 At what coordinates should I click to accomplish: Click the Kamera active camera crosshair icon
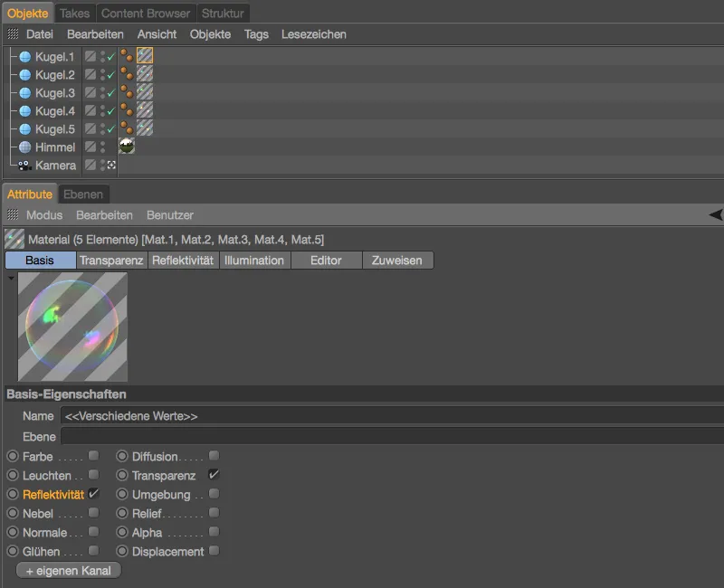pos(111,165)
